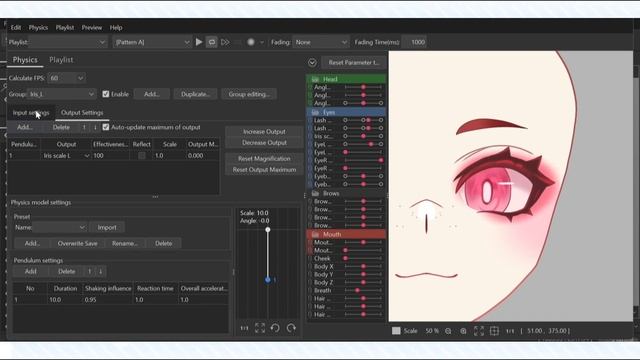
Task: Click the Head folder icon
Action: click(x=315, y=79)
